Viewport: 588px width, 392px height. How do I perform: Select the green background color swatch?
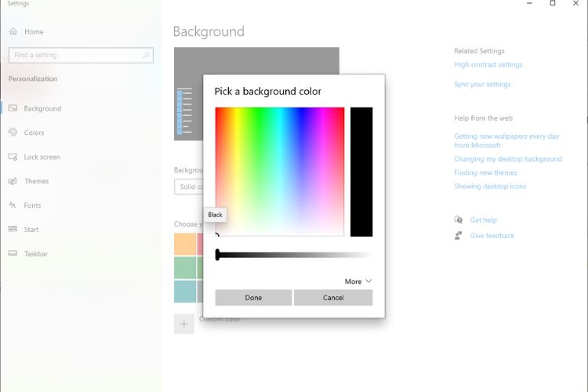point(185,267)
